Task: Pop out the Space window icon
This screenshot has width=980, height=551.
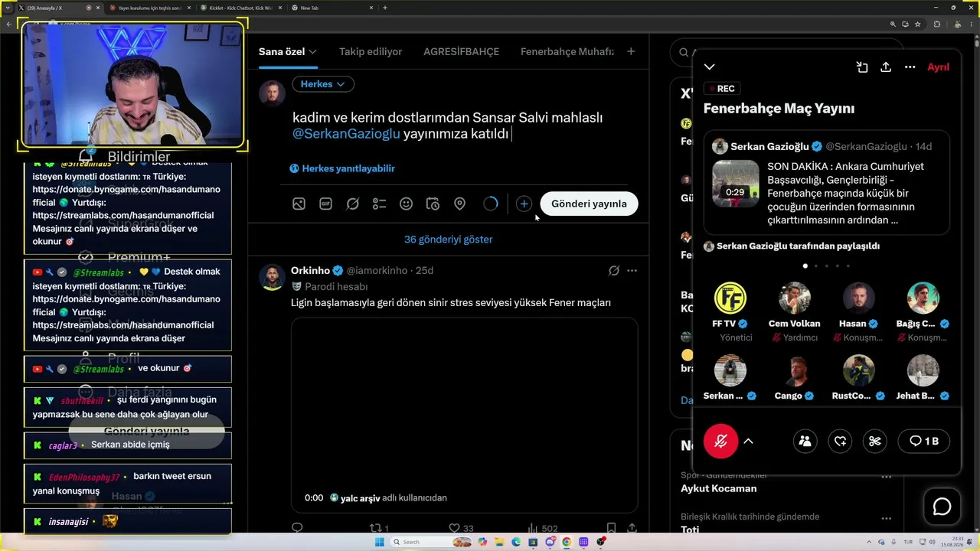Action: 862,67
